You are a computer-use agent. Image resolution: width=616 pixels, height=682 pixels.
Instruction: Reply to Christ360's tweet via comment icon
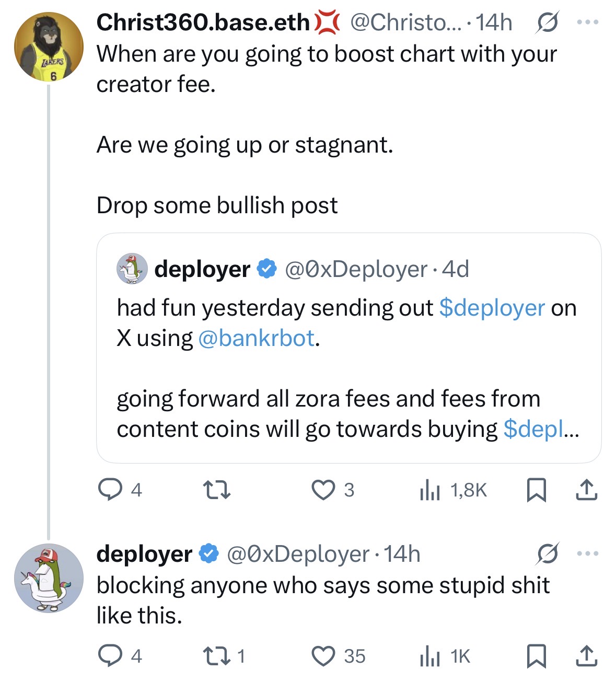pyautogui.click(x=109, y=490)
